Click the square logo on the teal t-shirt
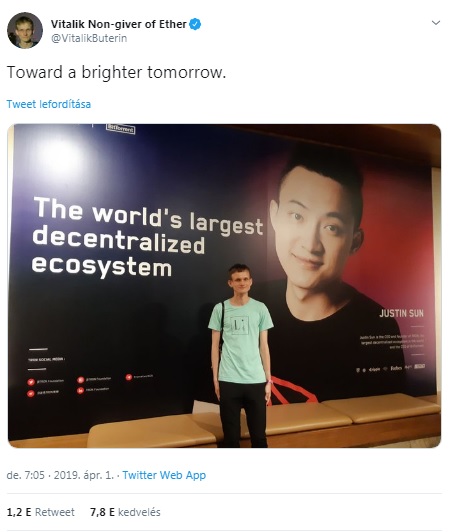The width and height of the screenshot is (449, 532). click(239, 325)
